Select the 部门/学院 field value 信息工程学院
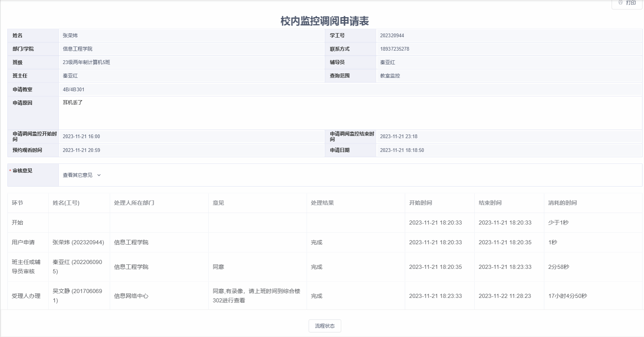 pos(191,49)
